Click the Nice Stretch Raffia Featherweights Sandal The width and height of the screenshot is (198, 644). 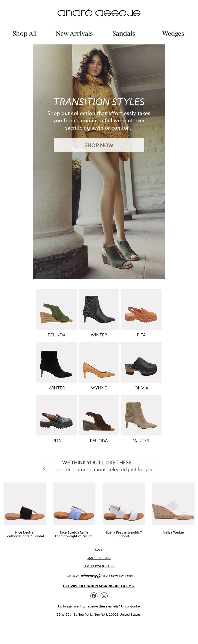(74, 504)
